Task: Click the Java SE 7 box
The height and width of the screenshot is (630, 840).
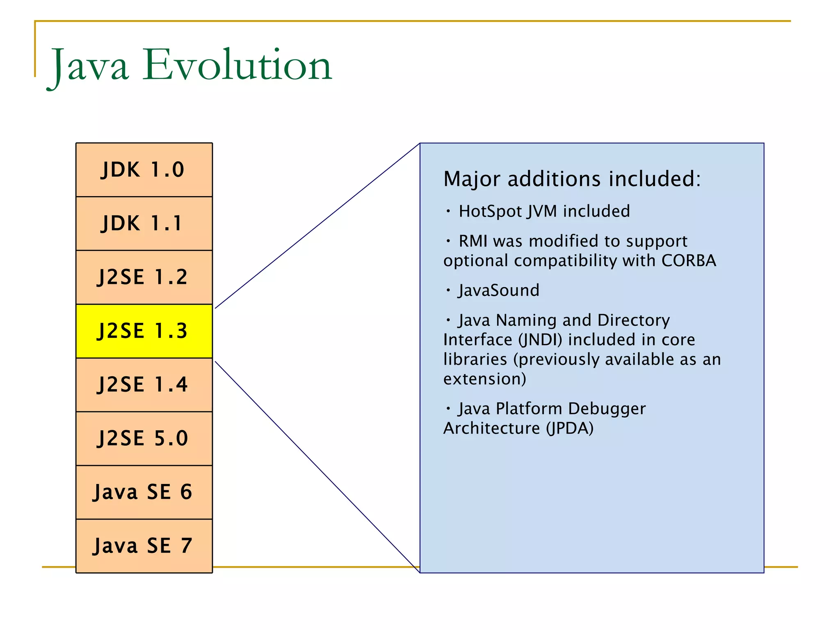Action: coord(144,546)
